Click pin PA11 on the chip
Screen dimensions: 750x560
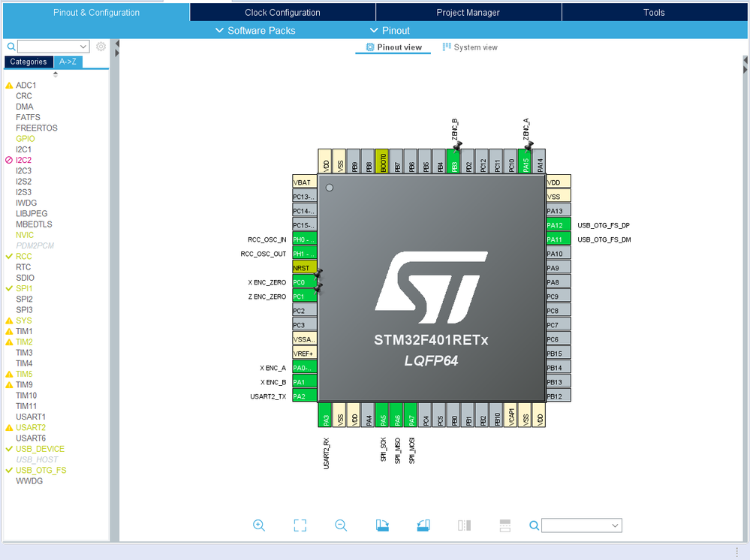[559, 239]
